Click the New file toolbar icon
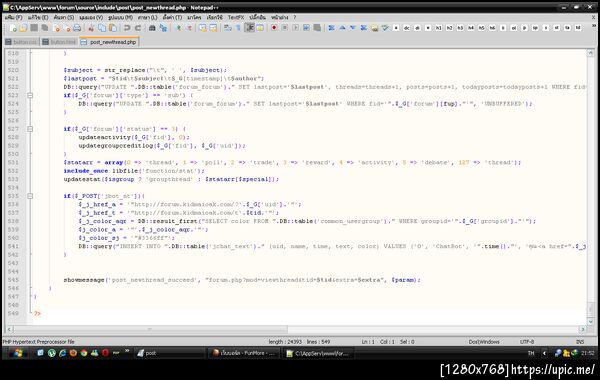Screen dimensions: 600x380 coord(13,28)
